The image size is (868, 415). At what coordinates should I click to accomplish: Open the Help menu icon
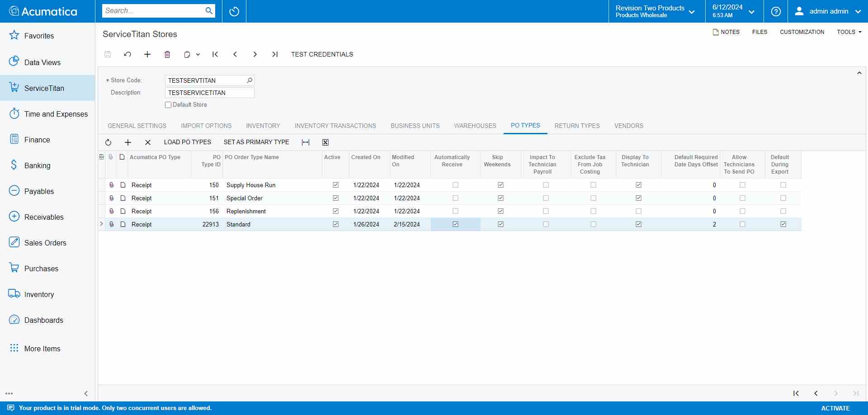tap(776, 11)
